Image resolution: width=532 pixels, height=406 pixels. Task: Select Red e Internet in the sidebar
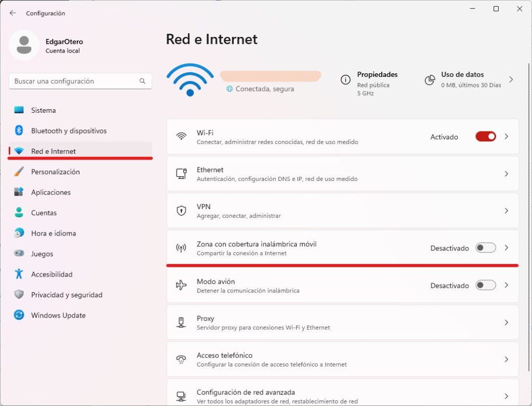click(81, 151)
